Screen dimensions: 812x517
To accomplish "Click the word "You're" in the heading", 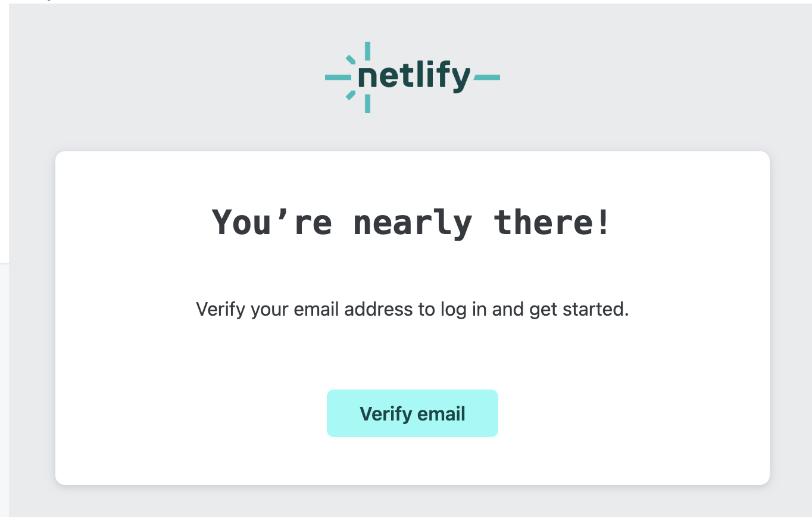I will pyautogui.click(x=271, y=222).
